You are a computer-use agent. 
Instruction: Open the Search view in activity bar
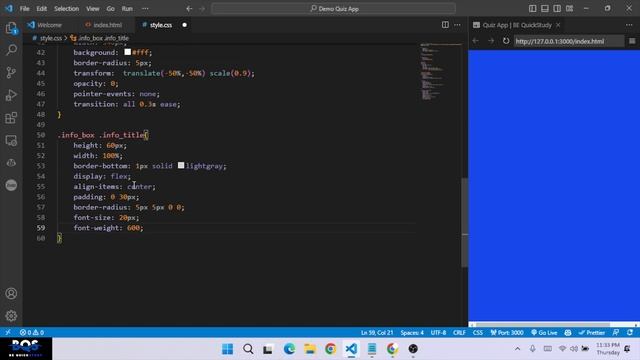[11, 50]
